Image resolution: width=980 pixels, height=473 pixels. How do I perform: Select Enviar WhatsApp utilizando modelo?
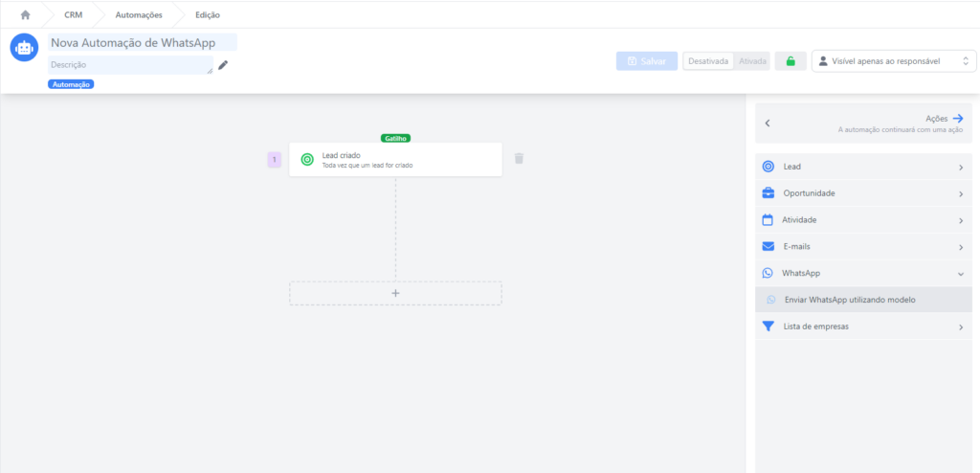(850, 300)
